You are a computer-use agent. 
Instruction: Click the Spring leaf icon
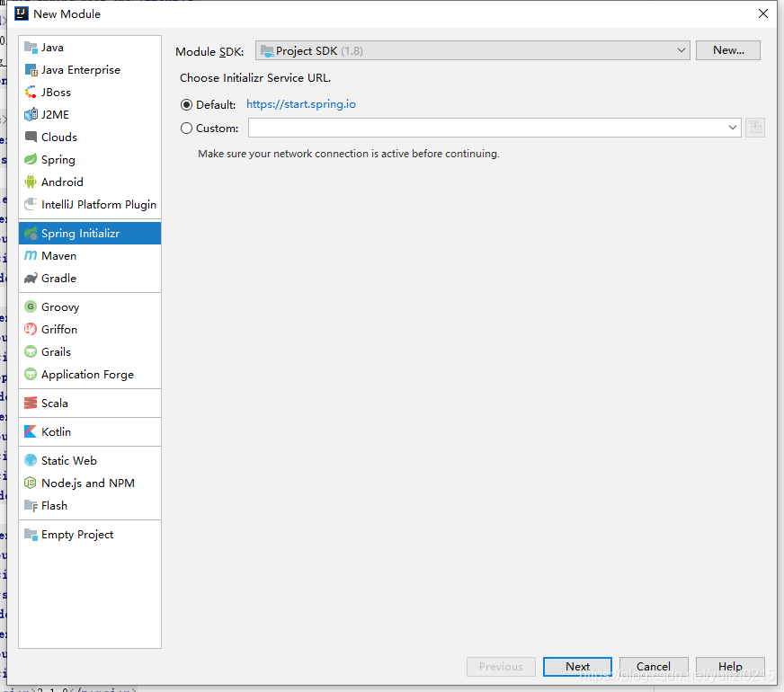pyautogui.click(x=31, y=160)
